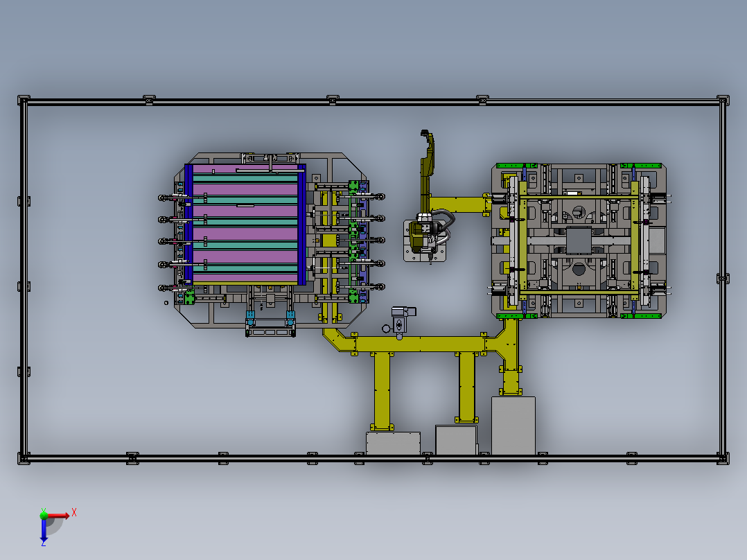Select the gray square block in the right fixture
Viewport: 747px width, 560px height.
[x=579, y=240]
